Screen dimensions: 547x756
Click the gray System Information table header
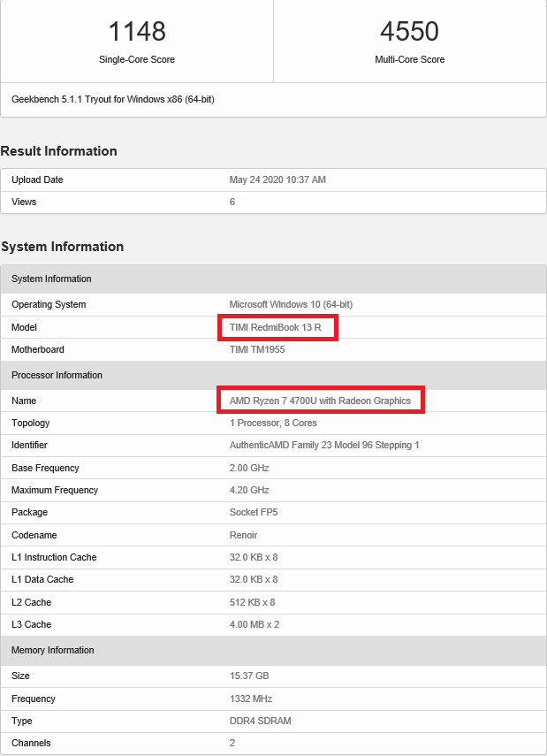pos(273,279)
